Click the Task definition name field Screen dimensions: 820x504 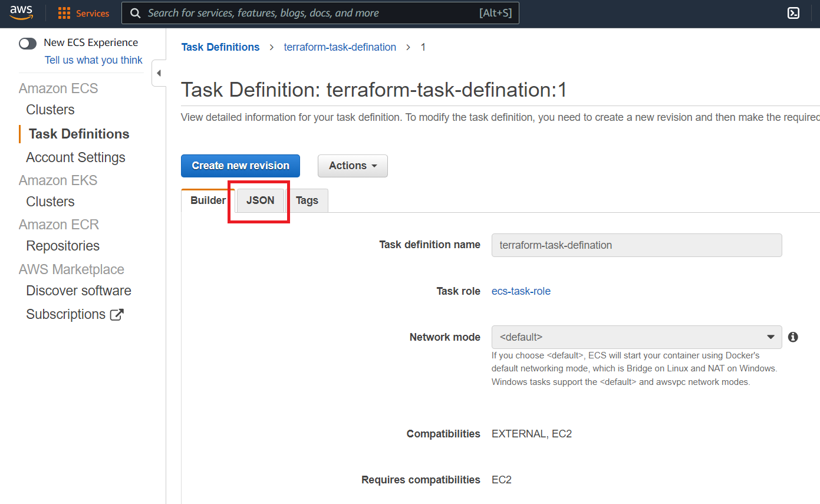pos(637,245)
